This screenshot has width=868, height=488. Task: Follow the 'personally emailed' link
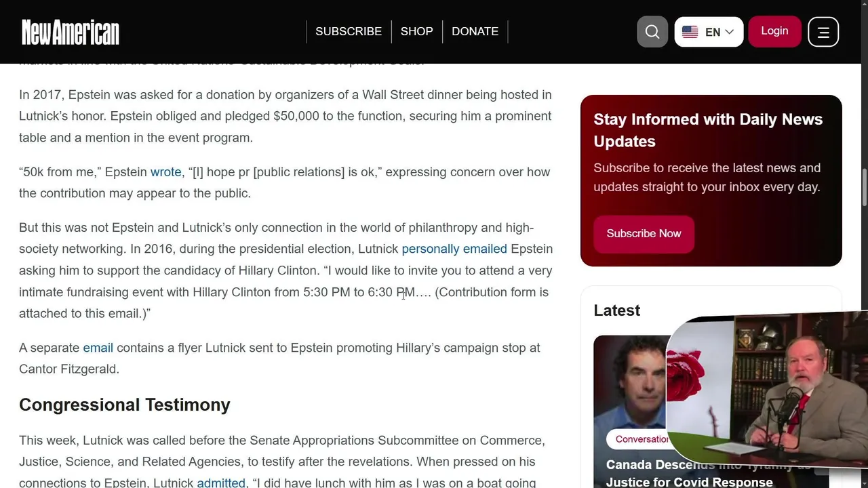[x=454, y=249]
